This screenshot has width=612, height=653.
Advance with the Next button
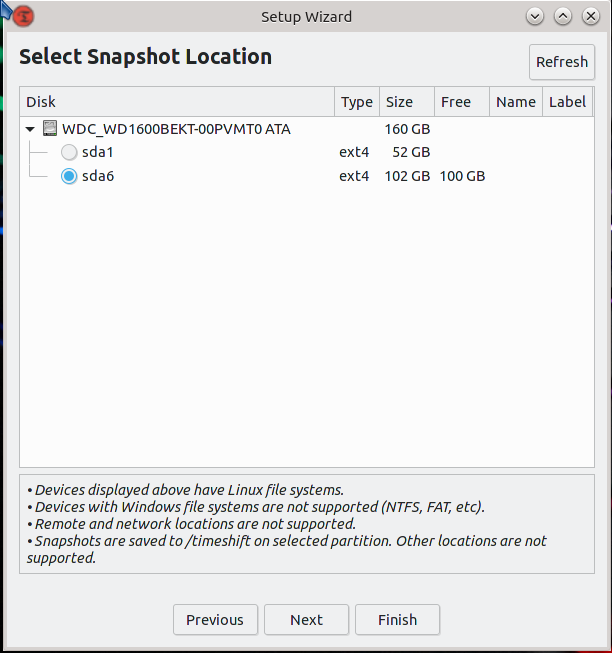(x=306, y=620)
